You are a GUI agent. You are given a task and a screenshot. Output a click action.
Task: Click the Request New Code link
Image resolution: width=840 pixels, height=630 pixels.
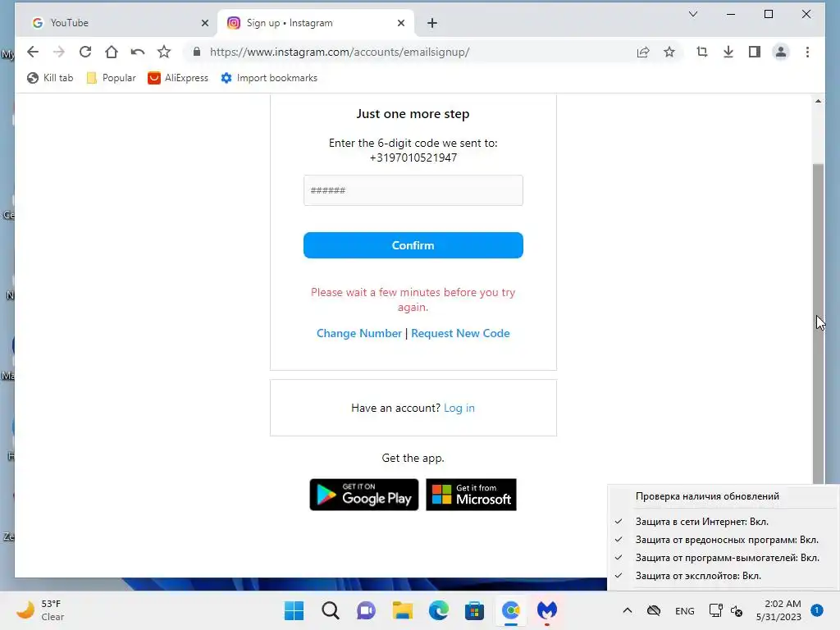(x=460, y=333)
